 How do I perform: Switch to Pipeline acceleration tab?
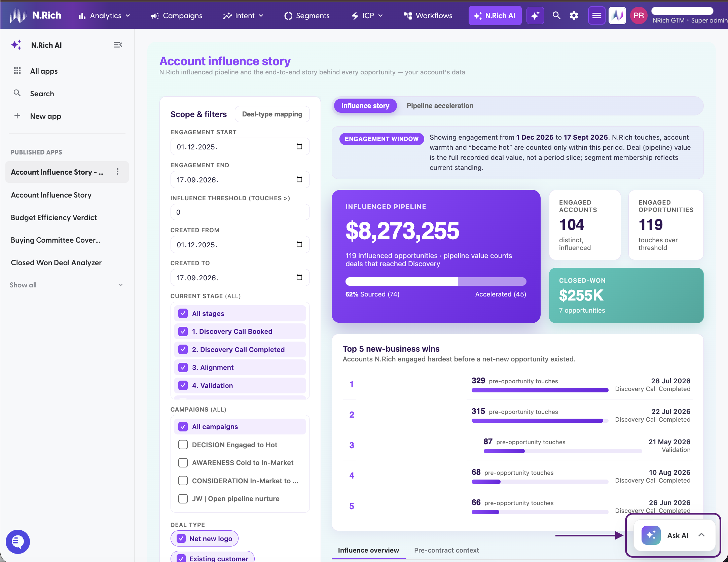click(x=440, y=106)
